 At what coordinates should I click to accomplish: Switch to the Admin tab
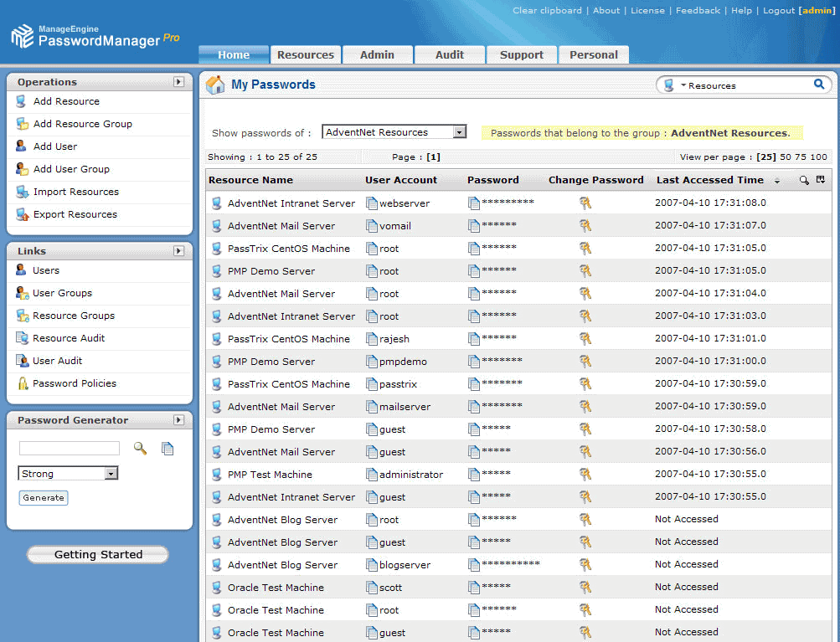point(377,54)
